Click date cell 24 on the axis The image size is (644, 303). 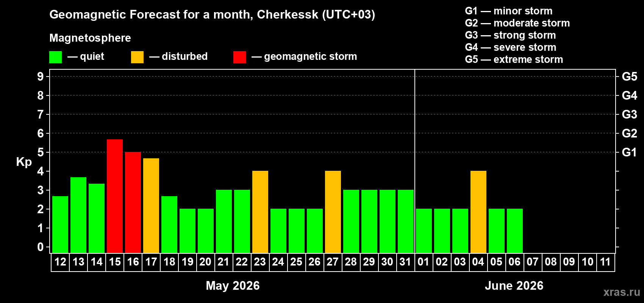(278, 262)
